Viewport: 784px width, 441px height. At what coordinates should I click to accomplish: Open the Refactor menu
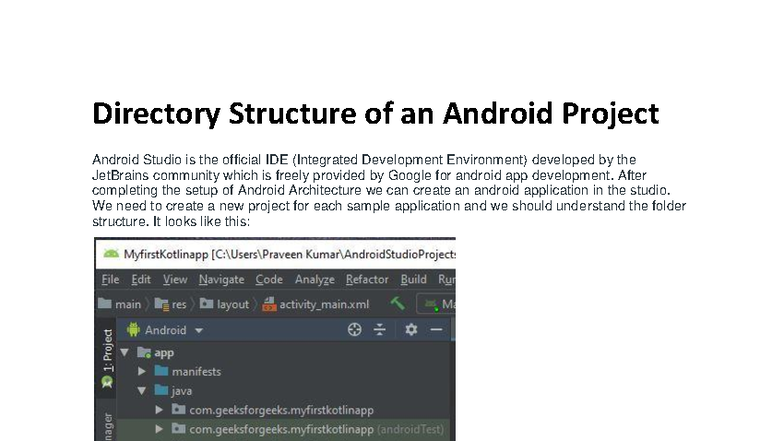coord(367,280)
